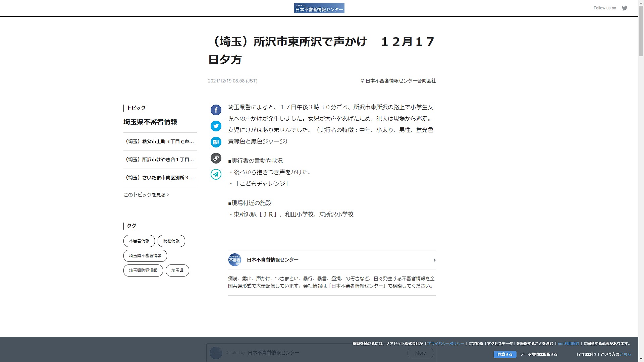644x362 pixels.
Task: Open 秩父市上町３丁目 topic article
Action: point(160,141)
